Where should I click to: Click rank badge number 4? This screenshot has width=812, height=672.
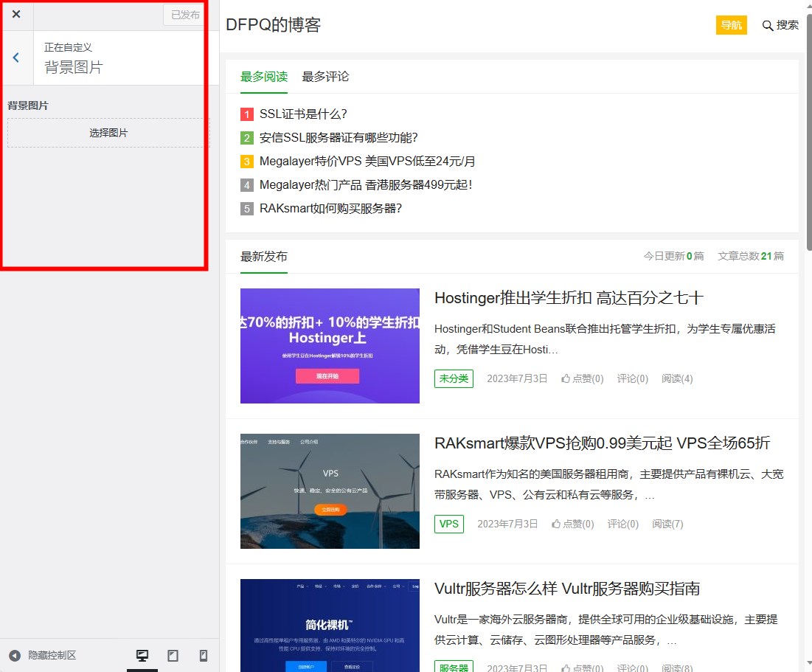247,185
